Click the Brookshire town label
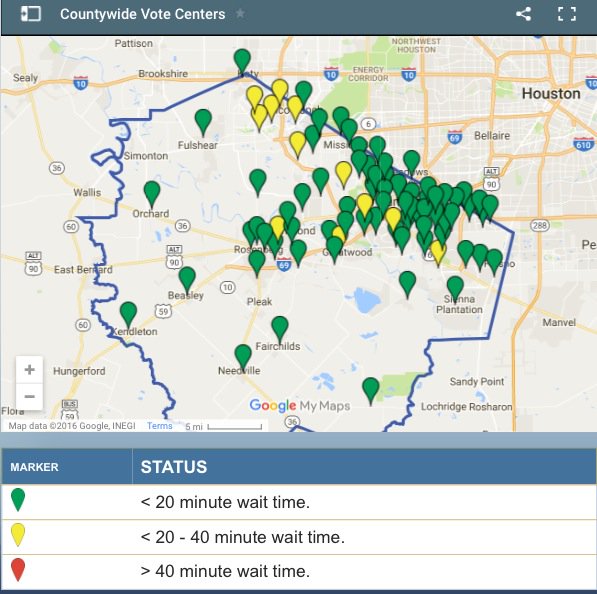Viewport: 597px width, 594px height. tap(163, 73)
